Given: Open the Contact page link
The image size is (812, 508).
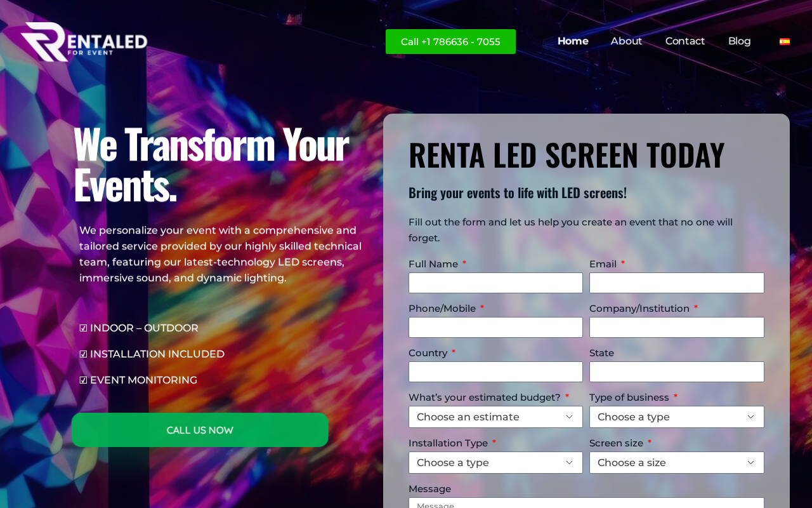Looking at the screenshot, I should (x=685, y=41).
